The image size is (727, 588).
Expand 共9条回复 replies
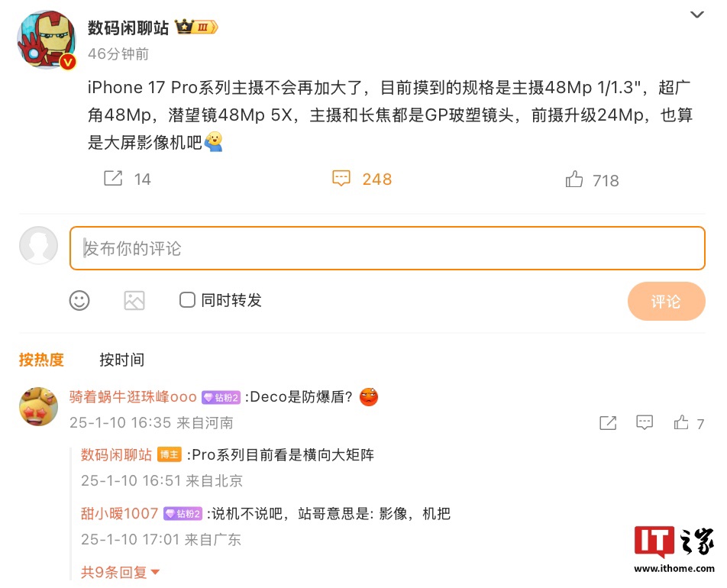click(x=120, y=572)
